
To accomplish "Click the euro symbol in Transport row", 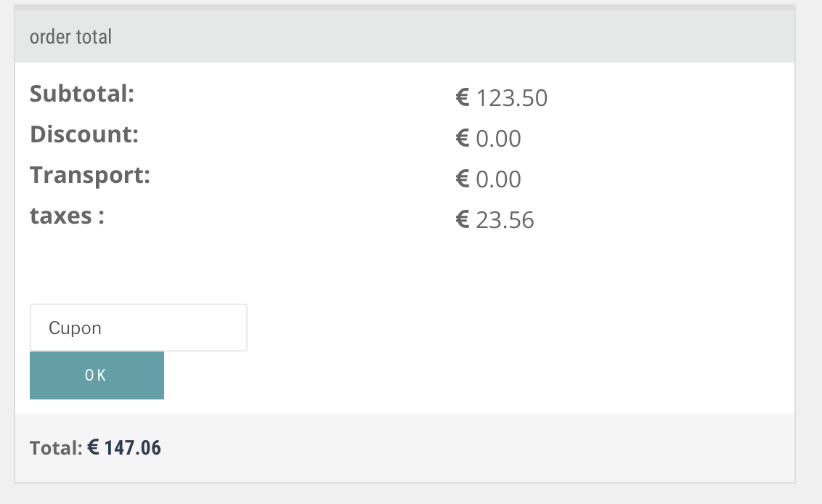I will pos(463,179).
